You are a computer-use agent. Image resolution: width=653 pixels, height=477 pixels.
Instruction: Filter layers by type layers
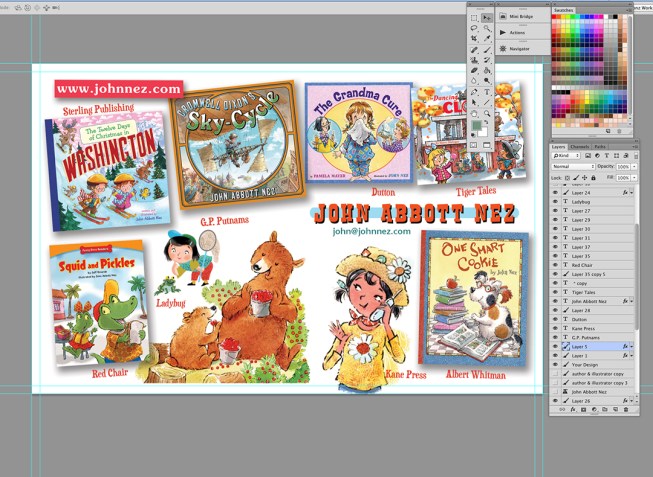[x=607, y=156]
